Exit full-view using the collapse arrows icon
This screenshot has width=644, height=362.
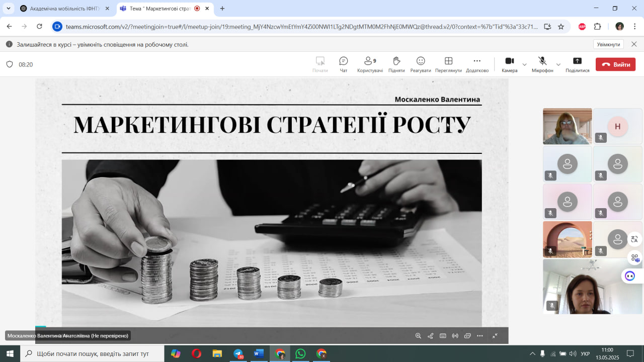click(495, 336)
